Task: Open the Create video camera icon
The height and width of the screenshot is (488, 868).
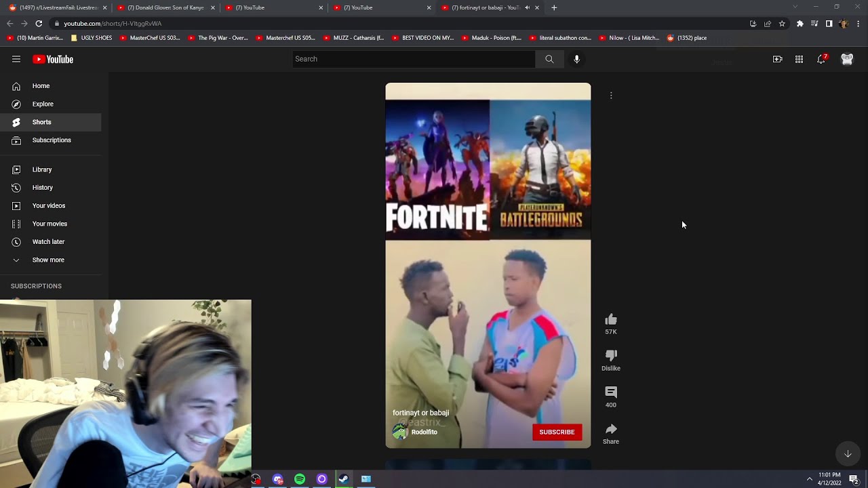Action: (778, 59)
